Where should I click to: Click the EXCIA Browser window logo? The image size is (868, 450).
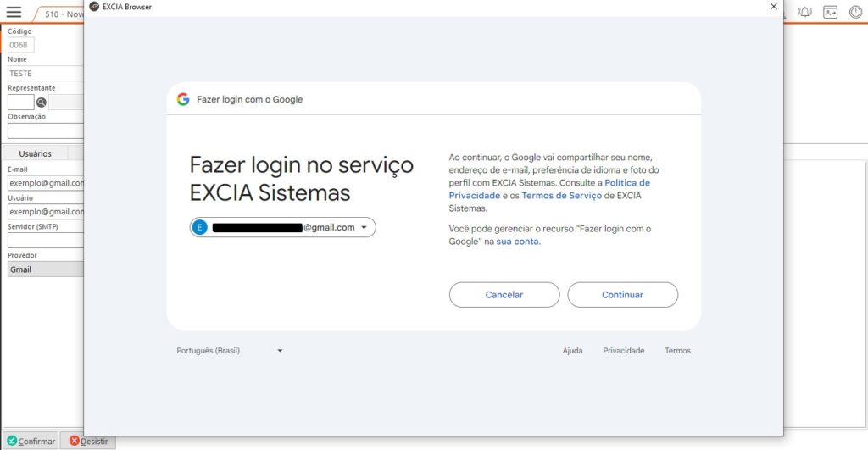pos(94,7)
